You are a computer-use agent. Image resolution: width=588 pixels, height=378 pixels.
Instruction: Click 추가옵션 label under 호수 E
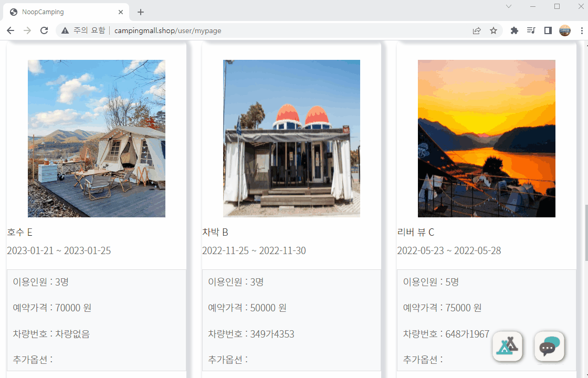(x=33, y=360)
